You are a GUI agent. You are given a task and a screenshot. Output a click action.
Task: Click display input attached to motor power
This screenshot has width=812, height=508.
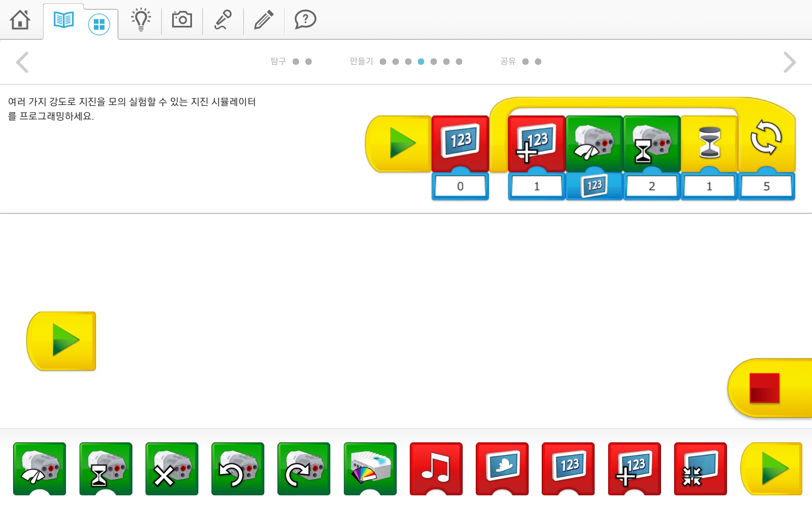pyautogui.click(x=594, y=185)
